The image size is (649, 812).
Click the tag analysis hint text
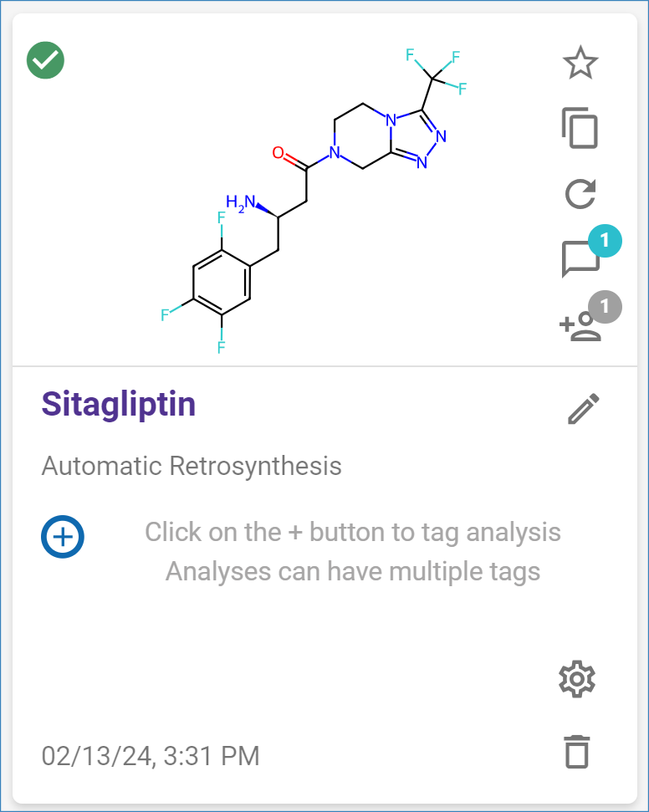(x=352, y=551)
